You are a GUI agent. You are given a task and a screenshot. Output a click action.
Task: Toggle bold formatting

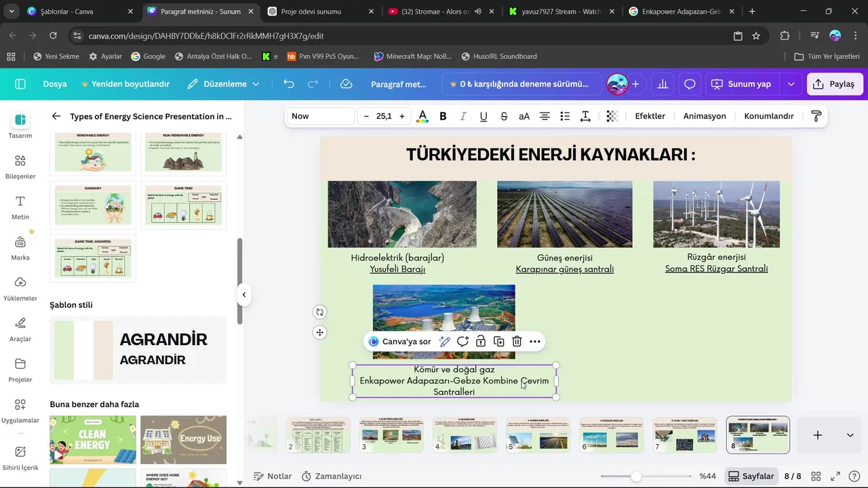tap(443, 117)
